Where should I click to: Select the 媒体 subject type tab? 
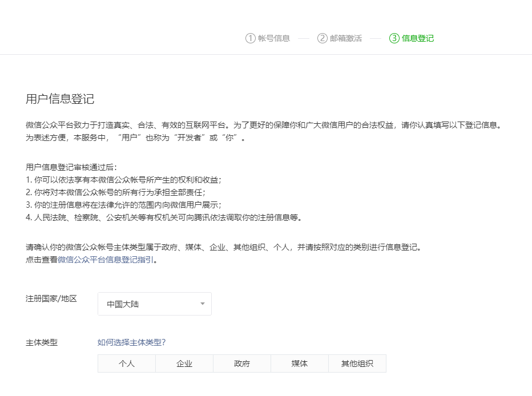[299, 363]
